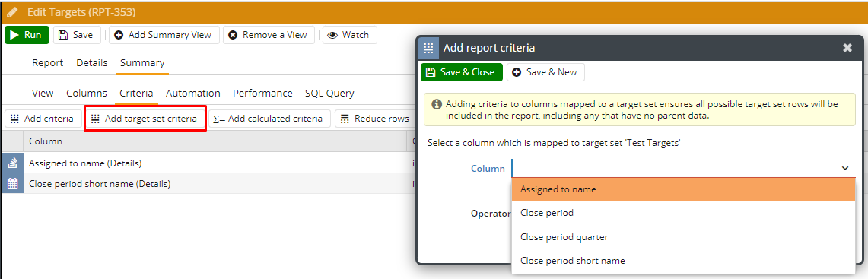Screen dimensions: 868x279
Task: Click calendar icon beside Close period short name
Action: point(12,184)
